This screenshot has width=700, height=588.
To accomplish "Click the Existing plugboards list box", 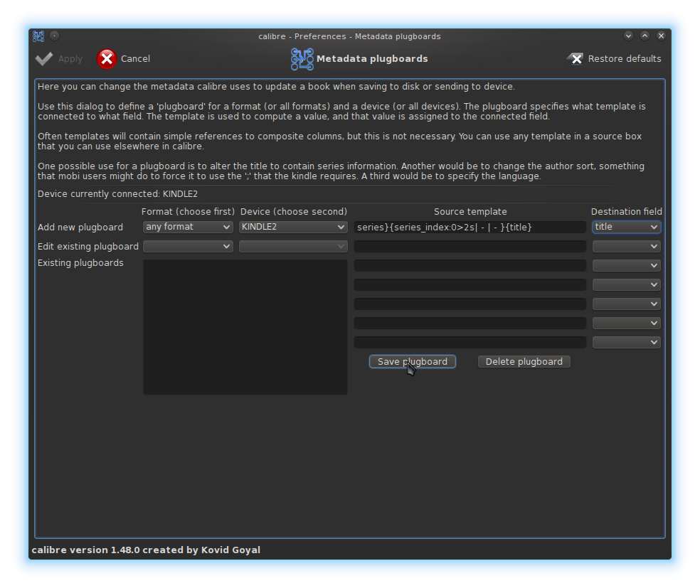I will [245, 327].
